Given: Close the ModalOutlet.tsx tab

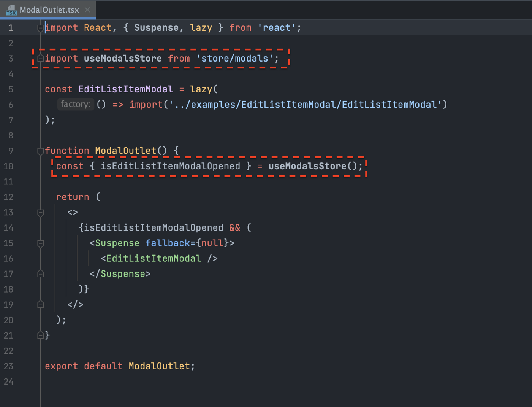Looking at the screenshot, I should (88, 10).
